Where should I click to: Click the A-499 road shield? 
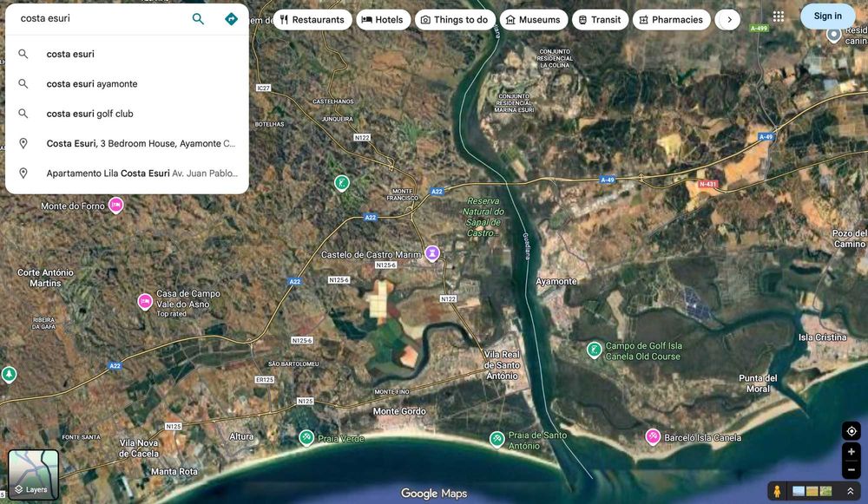[x=759, y=29]
